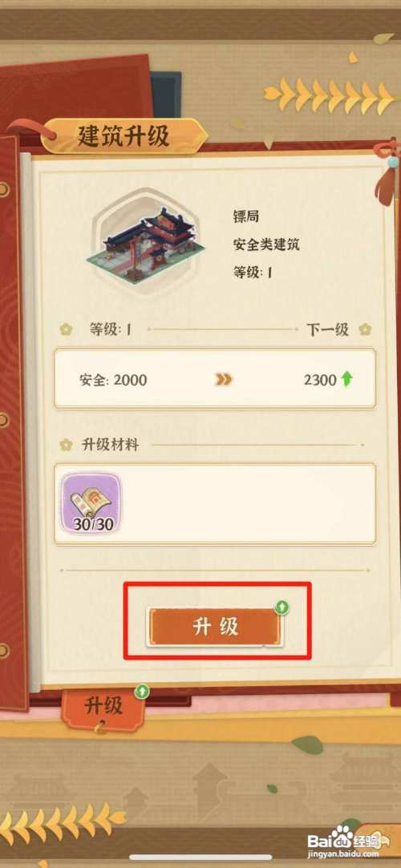The image size is (401, 868).
Task: Tap the red tassel ornament on the page corner
Action: pyautogui.click(x=387, y=173)
